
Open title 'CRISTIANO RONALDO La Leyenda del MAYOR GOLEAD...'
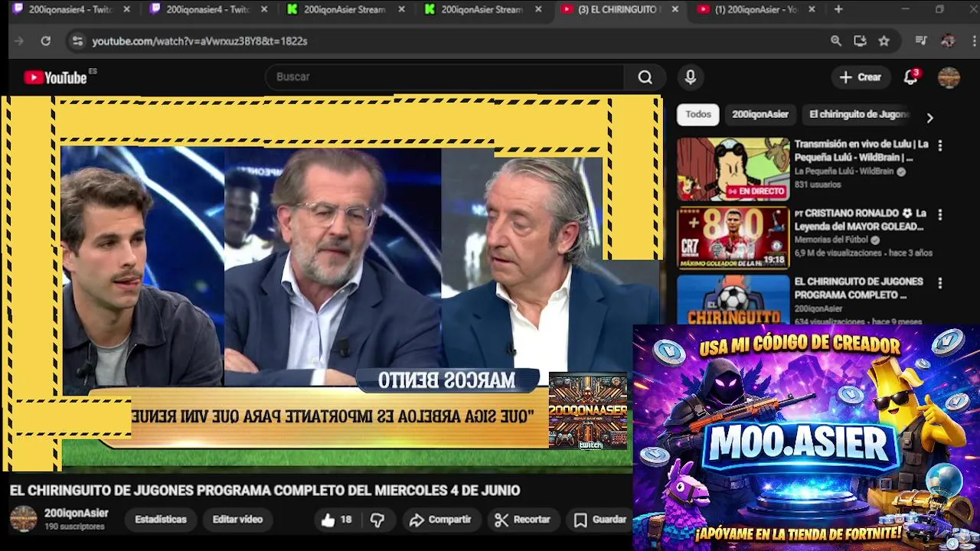(x=861, y=220)
